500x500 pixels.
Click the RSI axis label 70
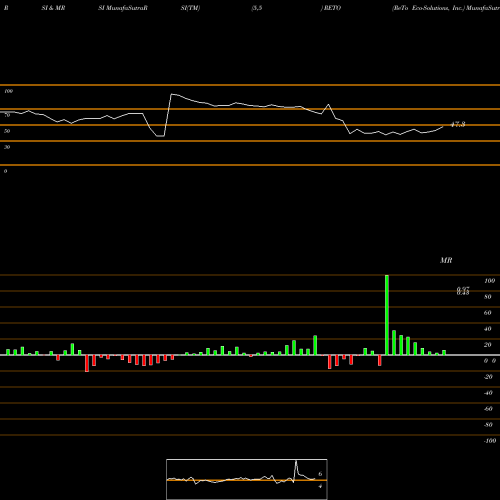click(x=7, y=115)
